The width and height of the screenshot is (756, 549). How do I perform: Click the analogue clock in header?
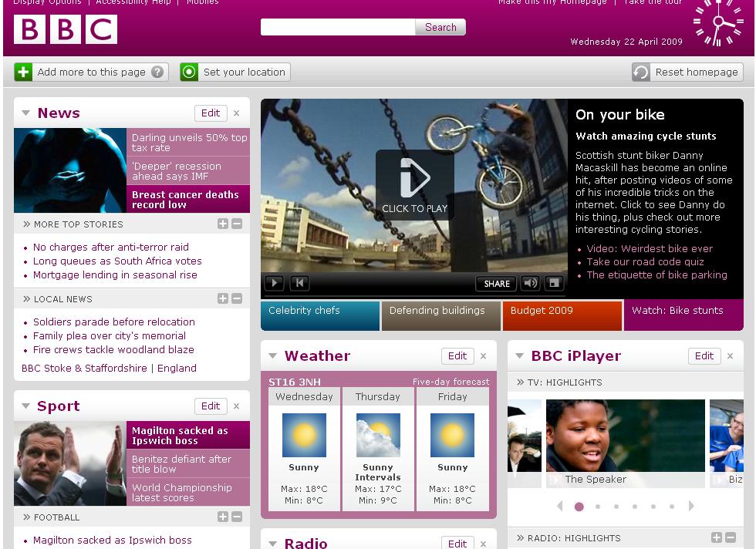(x=718, y=22)
